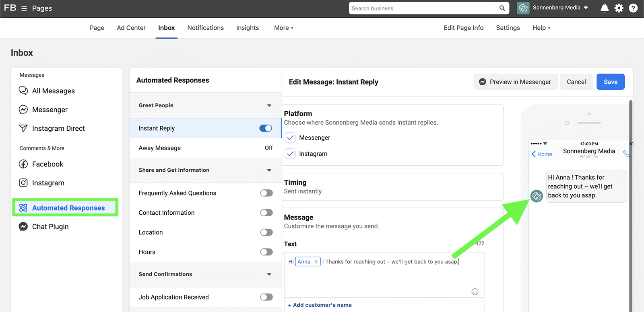This screenshot has width=644, height=312.
Task: Open the settings gear icon
Action: tap(619, 8)
